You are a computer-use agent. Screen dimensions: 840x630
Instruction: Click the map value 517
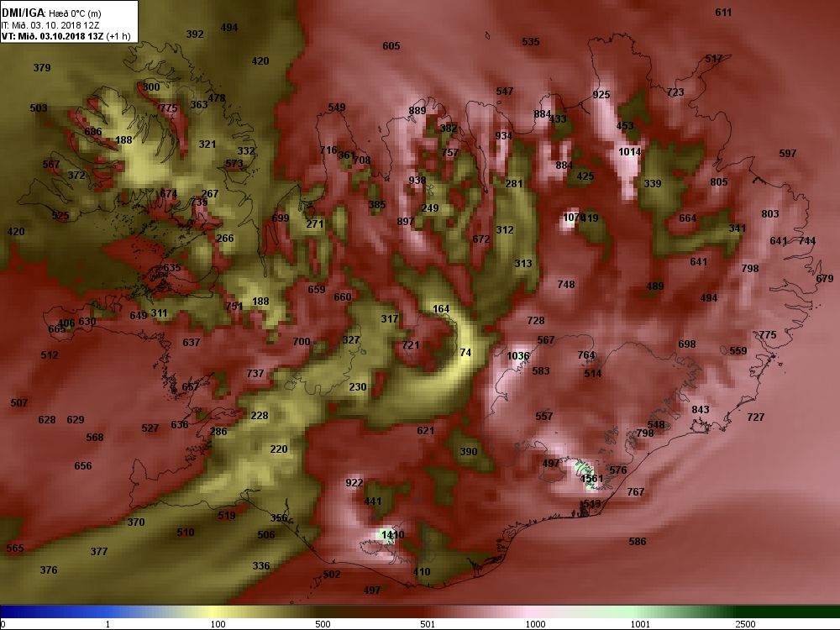713,59
